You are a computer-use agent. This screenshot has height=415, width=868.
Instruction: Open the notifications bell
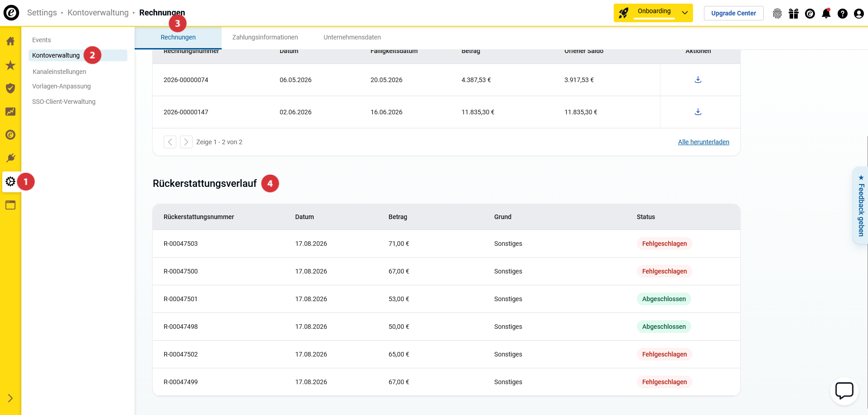pyautogui.click(x=826, y=14)
